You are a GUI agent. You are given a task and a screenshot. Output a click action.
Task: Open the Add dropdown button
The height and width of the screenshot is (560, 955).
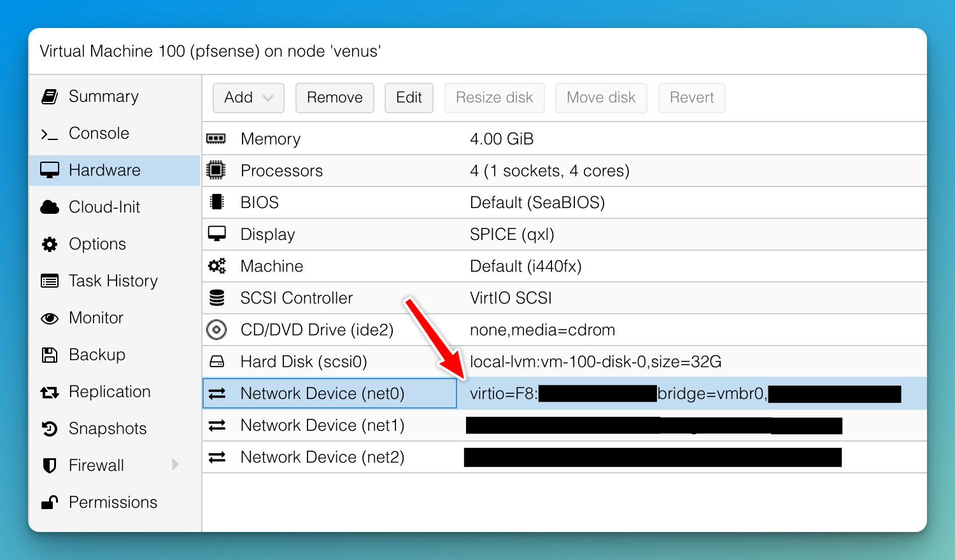click(x=248, y=98)
